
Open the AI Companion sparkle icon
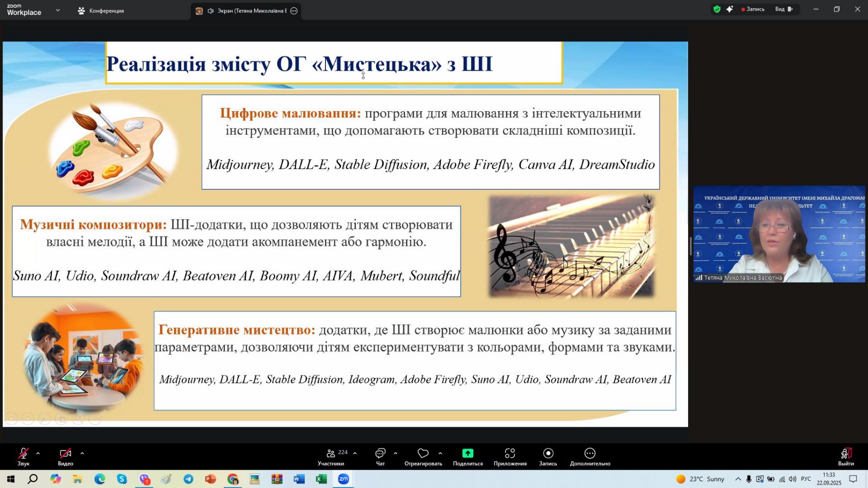730,9
